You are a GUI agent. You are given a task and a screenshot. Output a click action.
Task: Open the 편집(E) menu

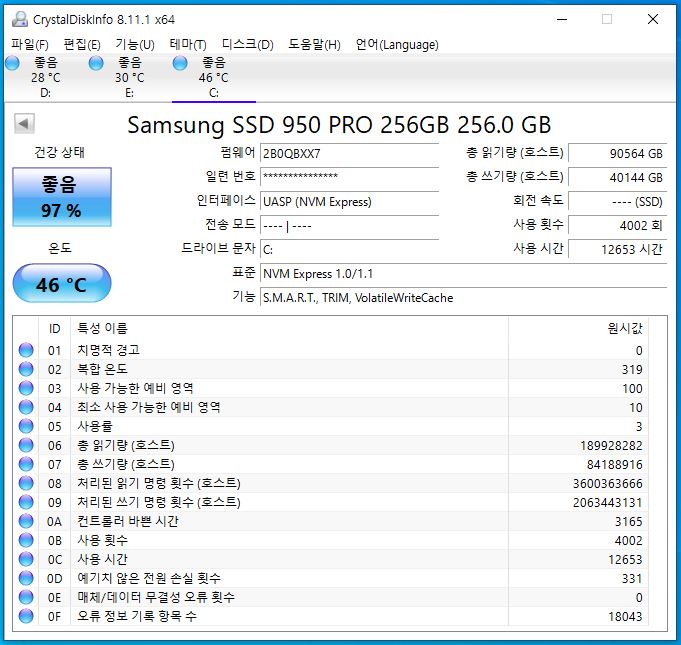pos(82,45)
